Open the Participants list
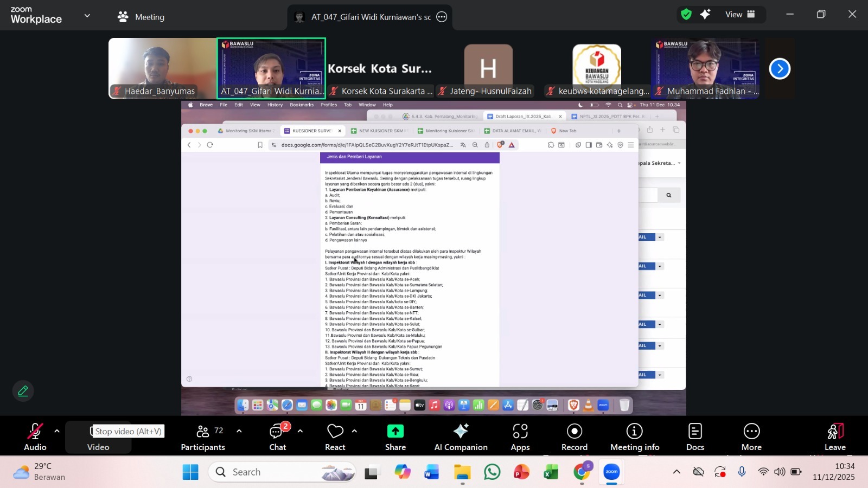This screenshot has width=868, height=488. click(x=202, y=437)
